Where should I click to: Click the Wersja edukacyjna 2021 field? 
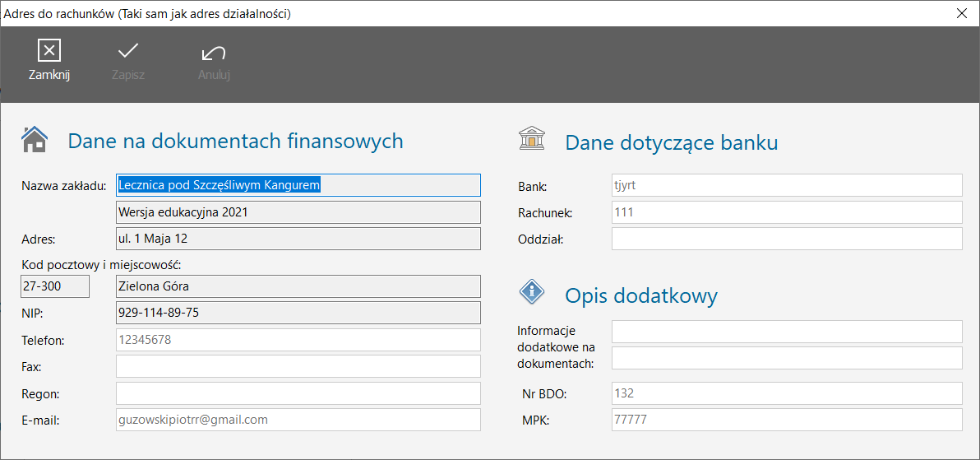(298, 212)
